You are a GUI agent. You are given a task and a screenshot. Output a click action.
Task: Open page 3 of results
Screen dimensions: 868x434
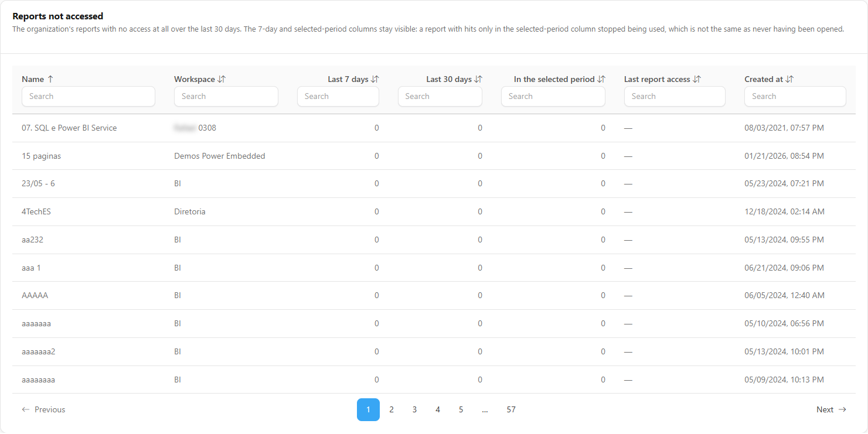(x=414, y=410)
